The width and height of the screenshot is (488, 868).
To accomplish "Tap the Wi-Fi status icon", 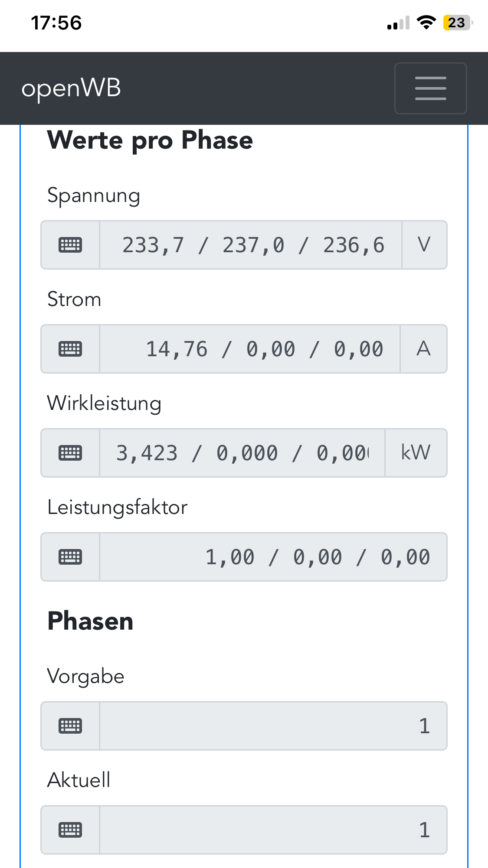I will 426,23.
